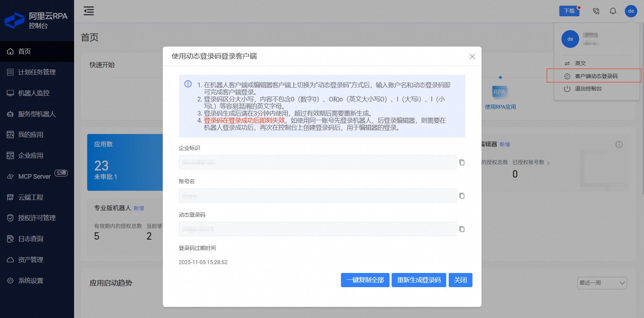Click the 阿里云RPA logo icon
Image resolution: width=644 pixels, height=318 pixels.
[15, 21]
